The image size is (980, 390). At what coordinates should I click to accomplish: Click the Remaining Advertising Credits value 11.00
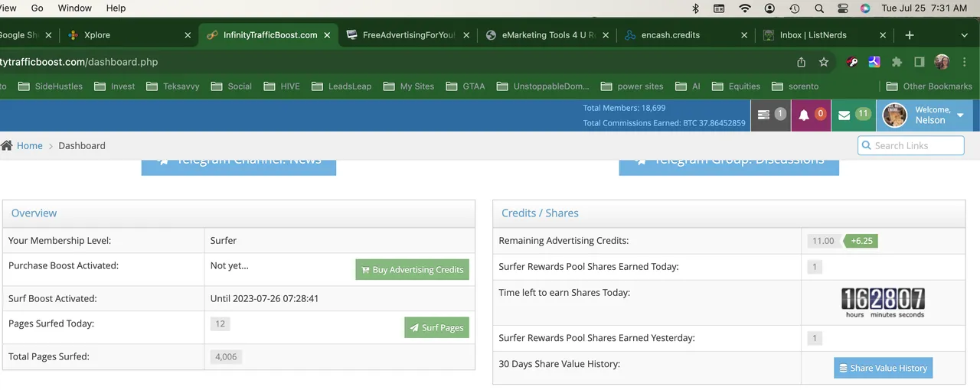823,241
